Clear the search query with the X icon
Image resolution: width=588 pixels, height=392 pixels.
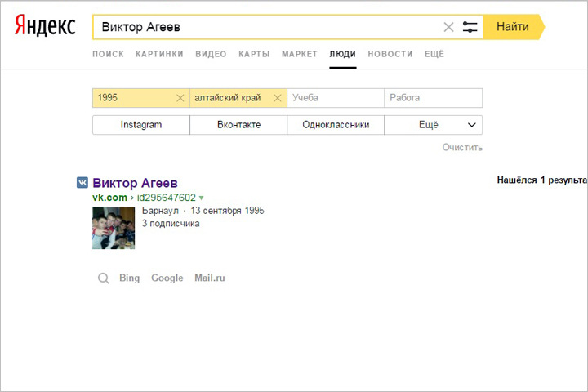pos(448,27)
